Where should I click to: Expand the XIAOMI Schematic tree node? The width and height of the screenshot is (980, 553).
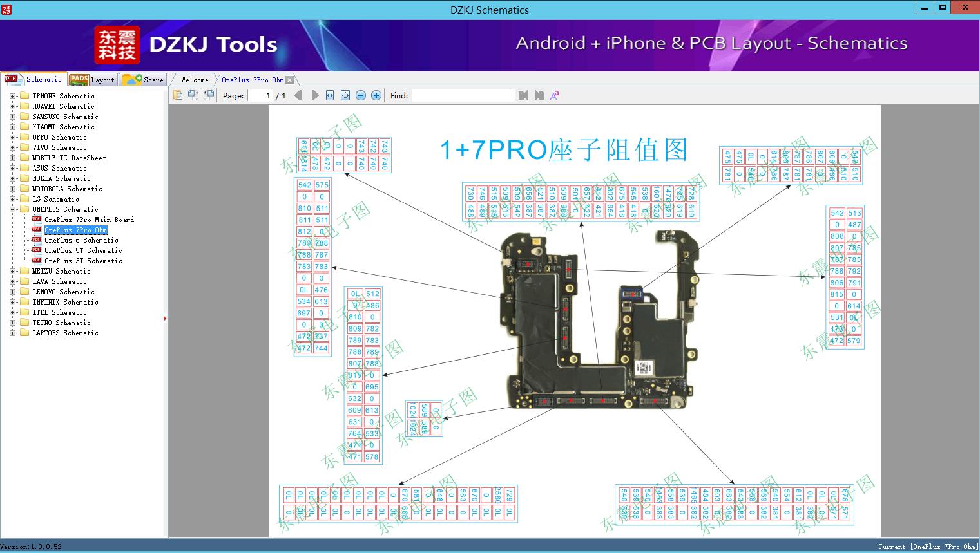click(x=12, y=127)
